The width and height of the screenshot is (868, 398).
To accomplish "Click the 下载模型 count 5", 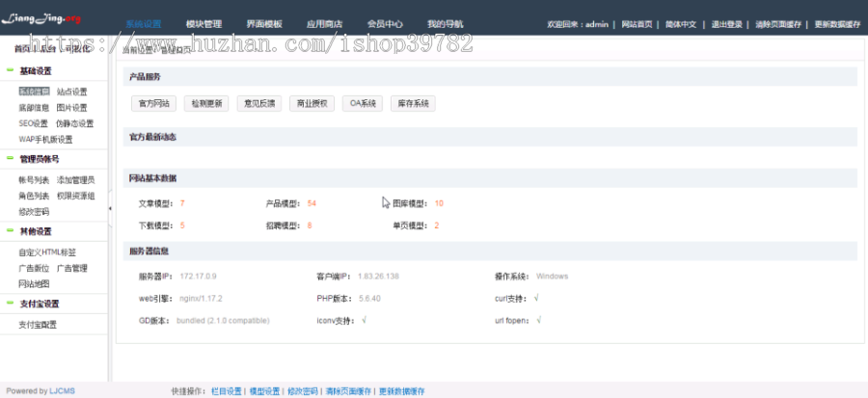I will pos(182,226).
